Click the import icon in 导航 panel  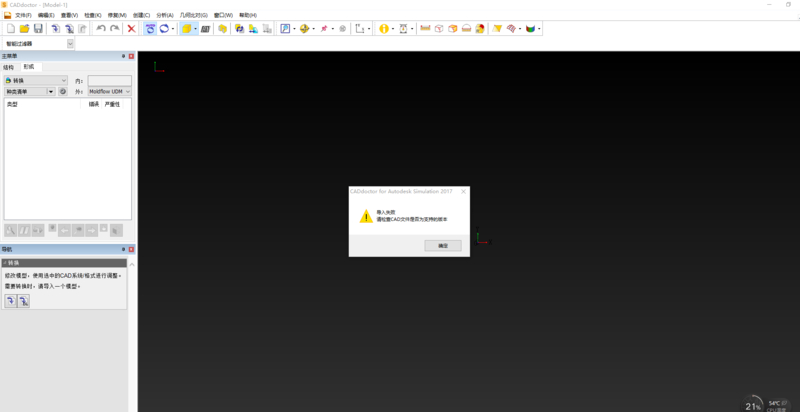pos(11,301)
